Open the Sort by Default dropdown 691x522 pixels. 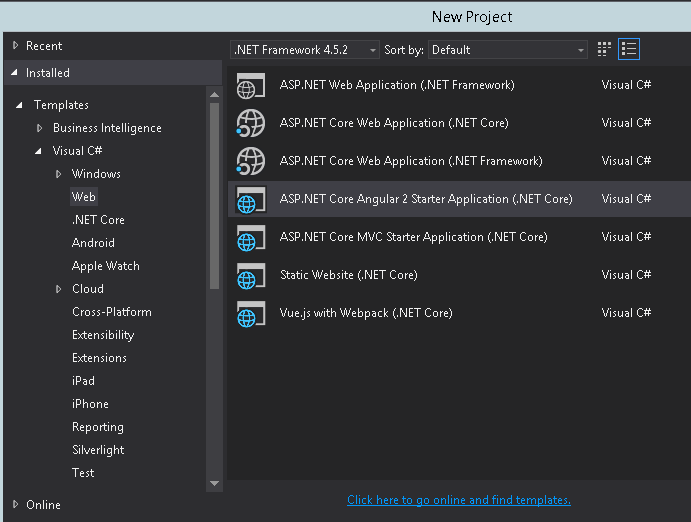coord(508,50)
